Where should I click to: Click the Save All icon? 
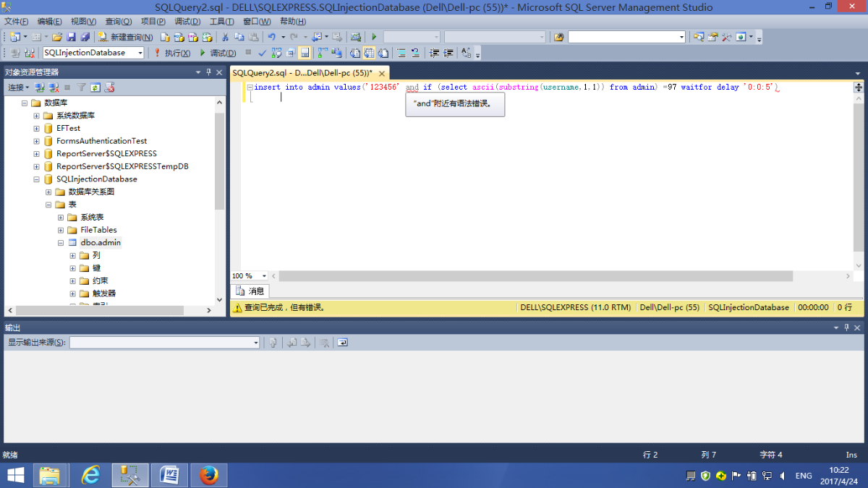85,37
